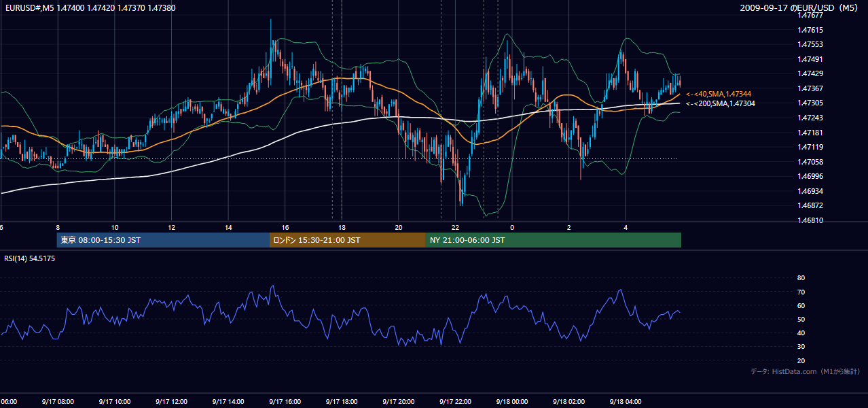Click RSI scale value 60
Viewport: 868px width, 408px height.
[801, 305]
